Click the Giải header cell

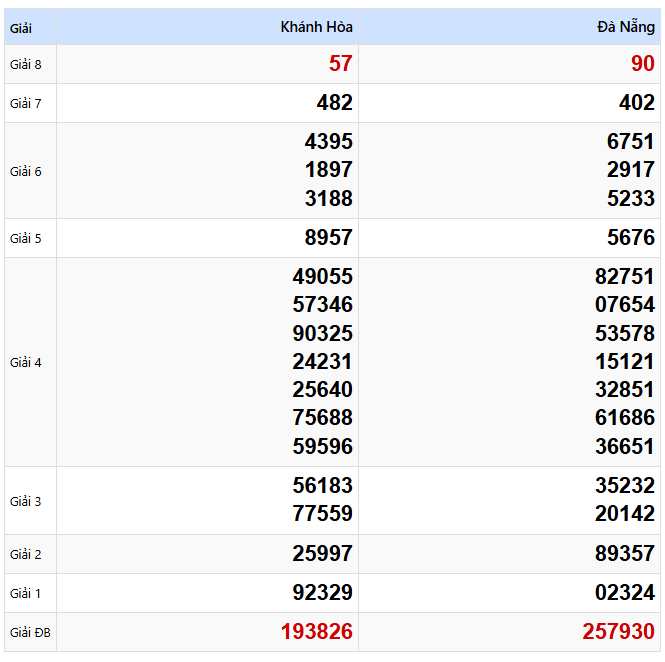21,28
